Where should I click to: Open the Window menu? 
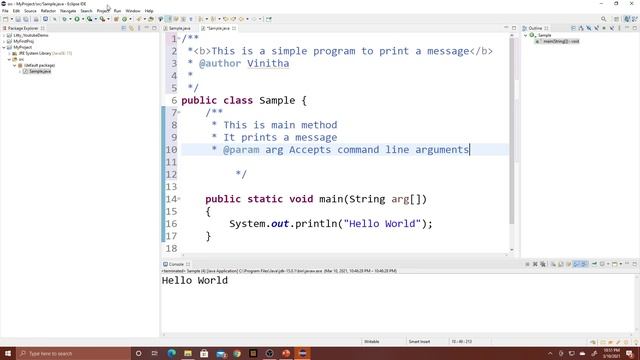click(133, 11)
